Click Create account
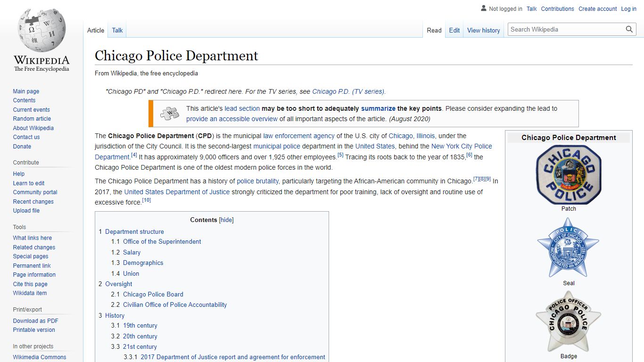Viewport: 644px width, 362px height. point(598,9)
